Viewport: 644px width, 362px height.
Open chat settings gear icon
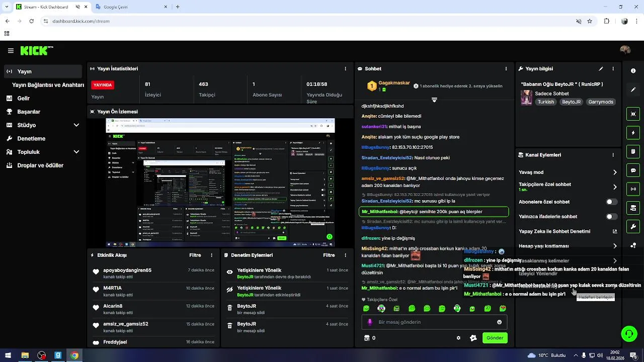pos(458,338)
